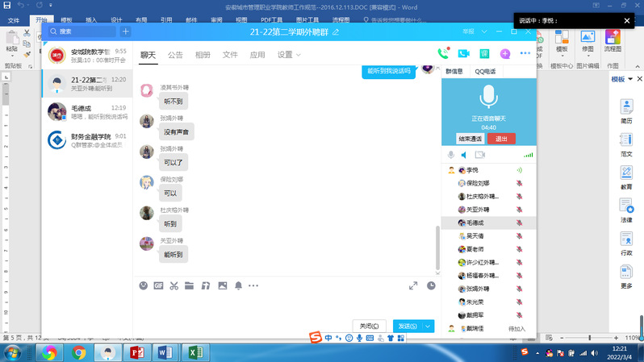Toggle the camera in voice panel
Image resolution: width=644 pixels, height=362 pixels.
click(x=479, y=155)
